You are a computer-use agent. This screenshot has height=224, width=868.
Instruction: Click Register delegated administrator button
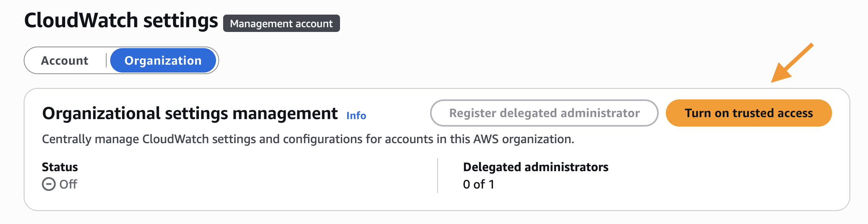click(x=544, y=113)
